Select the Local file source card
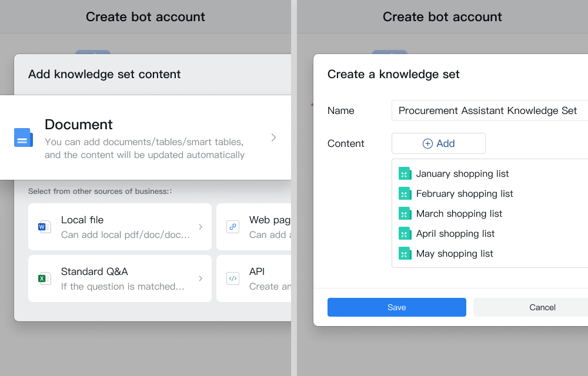Image resolution: width=588 pixels, height=376 pixels. pos(120,227)
